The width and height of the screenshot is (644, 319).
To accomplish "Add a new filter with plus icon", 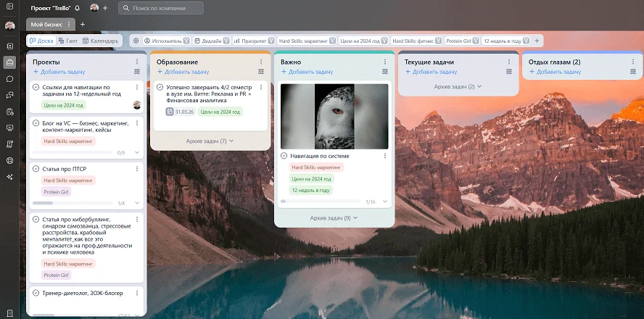I will coord(537,41).
